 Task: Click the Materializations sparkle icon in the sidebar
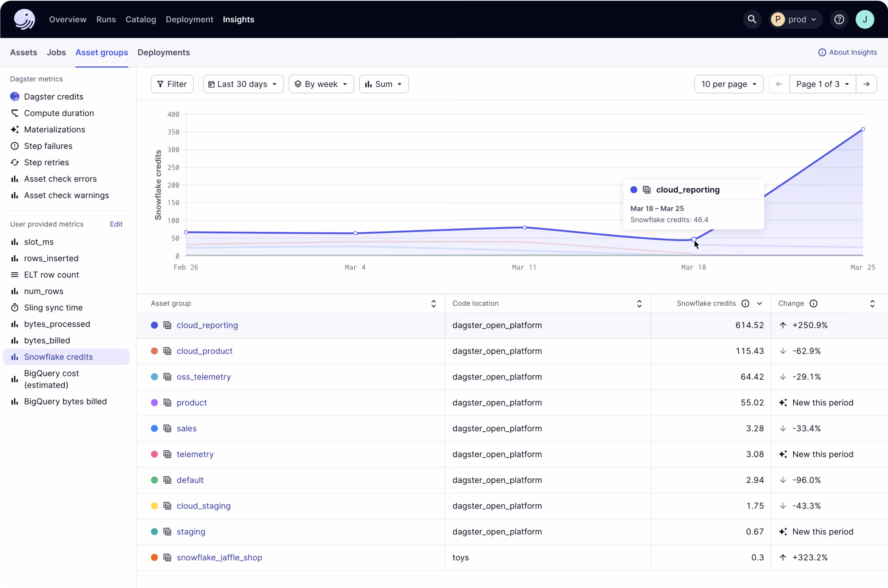coord(15,129)
